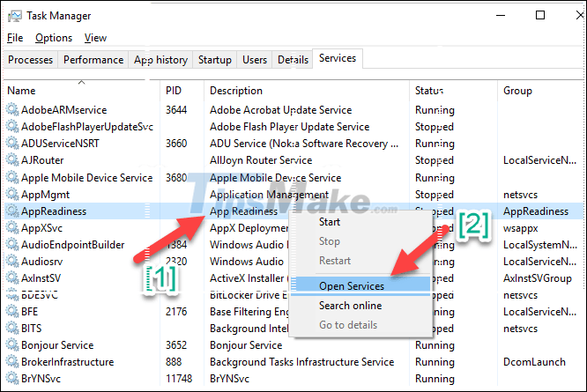Open the View menu
Viewport: 587px width, 392px height.
pos(95,38)
